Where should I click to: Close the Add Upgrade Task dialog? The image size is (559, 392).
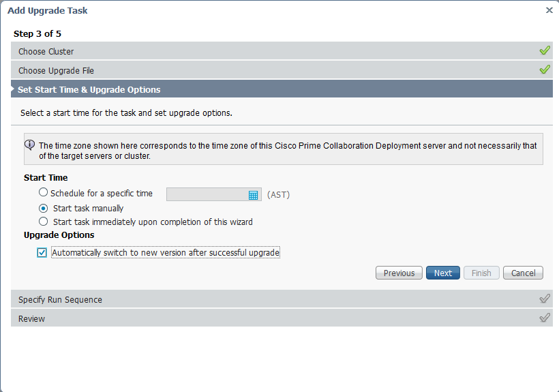(549, 10)
